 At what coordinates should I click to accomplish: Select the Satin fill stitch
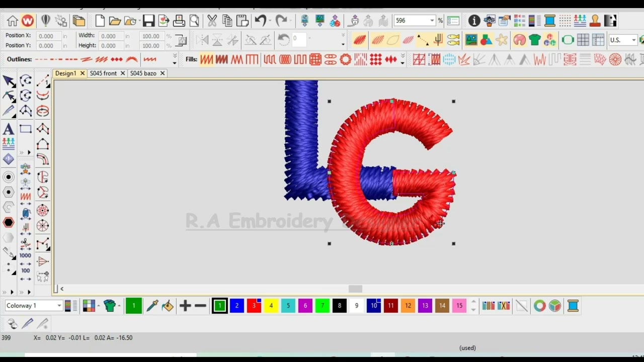pos(206,59)
